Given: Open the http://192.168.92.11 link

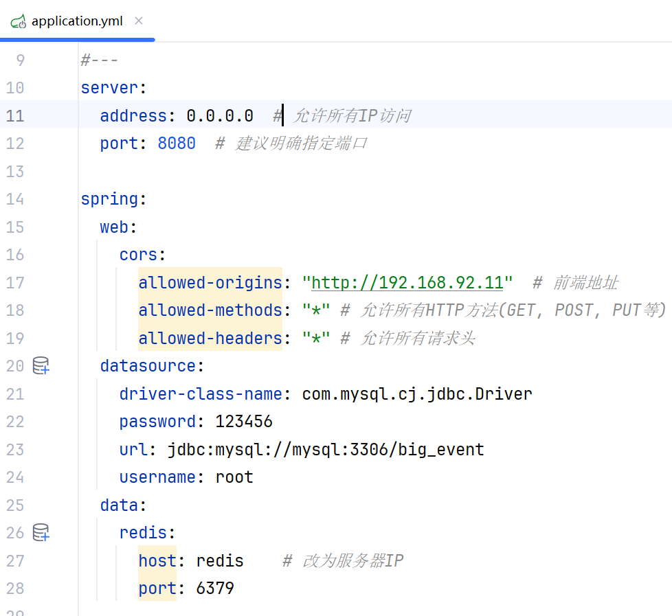Looking at the screenshot, I should point(407,283).
